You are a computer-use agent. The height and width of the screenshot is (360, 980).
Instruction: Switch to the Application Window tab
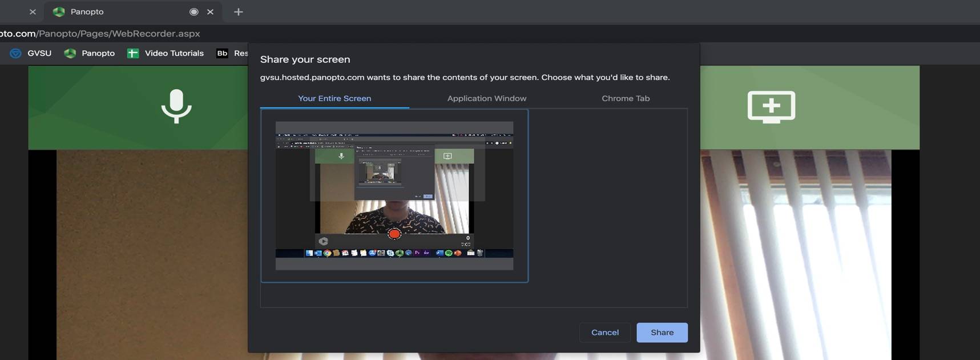click(x=486, y=98)
